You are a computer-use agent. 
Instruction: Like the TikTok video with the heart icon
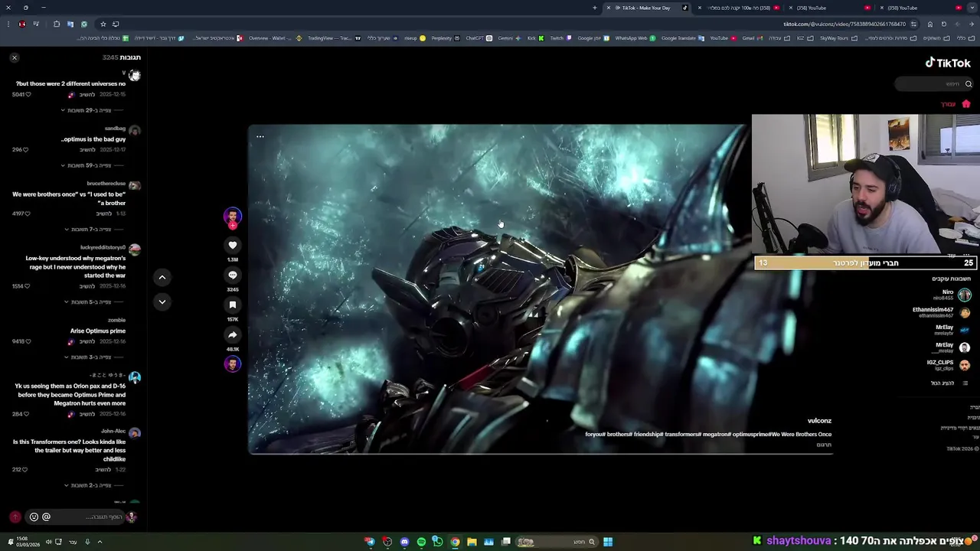pyautogui.click(x=233, y=245)
